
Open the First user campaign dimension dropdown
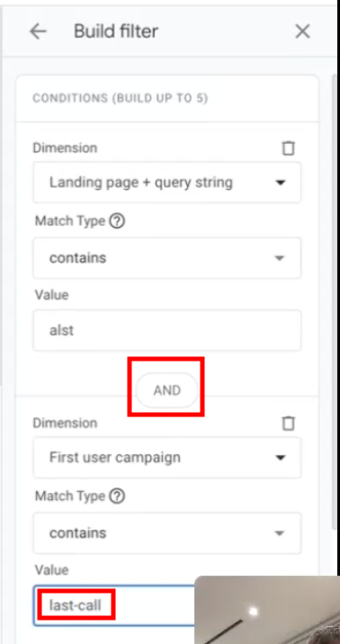click(x=167, y=458)
